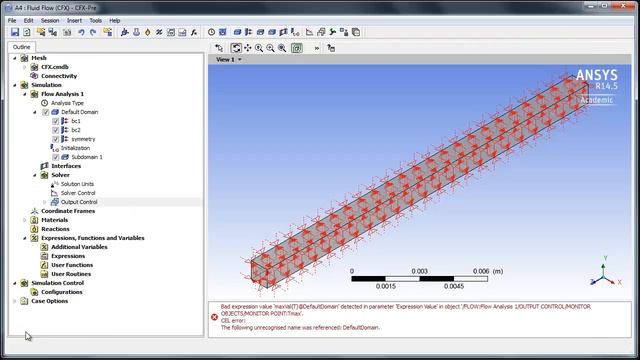Image resolution: width=640 pixels, height=360 pixels.
Task: Expand the Materials node
Action: coord(24,220)
